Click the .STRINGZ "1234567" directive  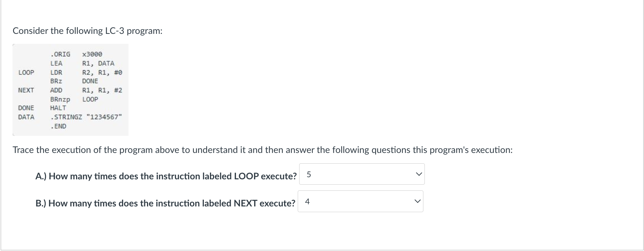(86, 117)
